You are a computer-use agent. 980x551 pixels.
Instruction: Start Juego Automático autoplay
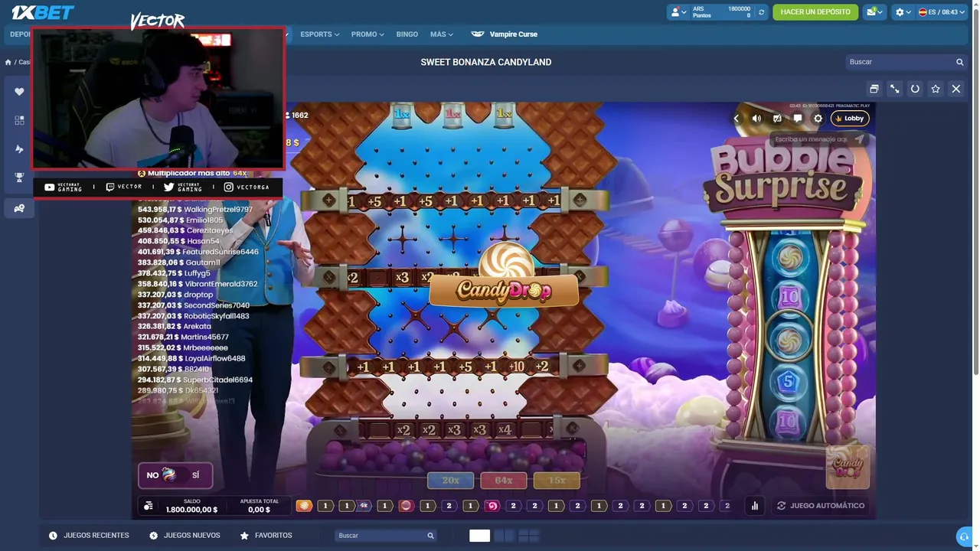pos(821,506)
